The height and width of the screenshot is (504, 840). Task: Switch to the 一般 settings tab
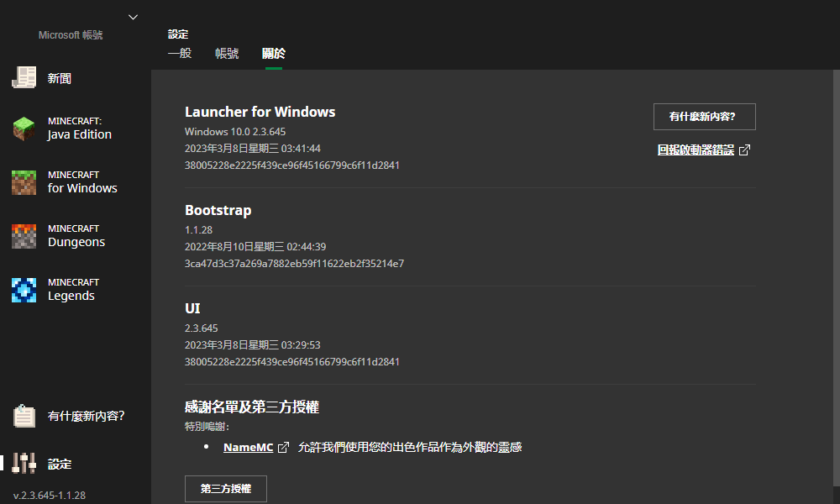click(x=180, y=53)
